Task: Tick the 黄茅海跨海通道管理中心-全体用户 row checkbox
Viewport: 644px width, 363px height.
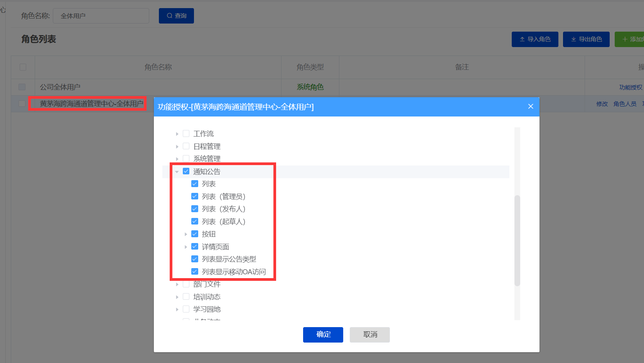Action: (x=22, y=104)
